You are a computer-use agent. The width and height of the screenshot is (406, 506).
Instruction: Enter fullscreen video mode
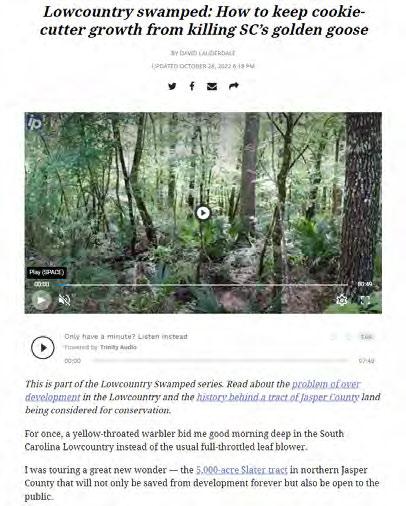(x=366, y=300)
